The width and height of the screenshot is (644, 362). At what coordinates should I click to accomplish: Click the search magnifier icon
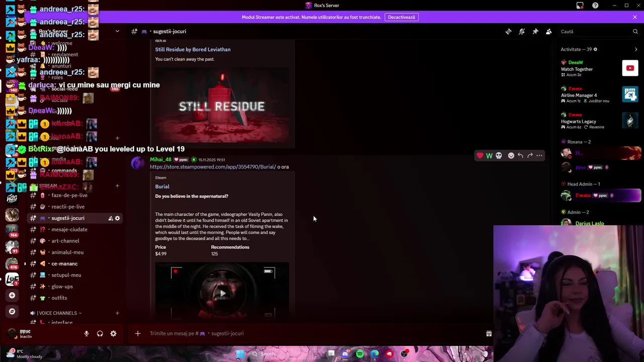click(635, 31)
